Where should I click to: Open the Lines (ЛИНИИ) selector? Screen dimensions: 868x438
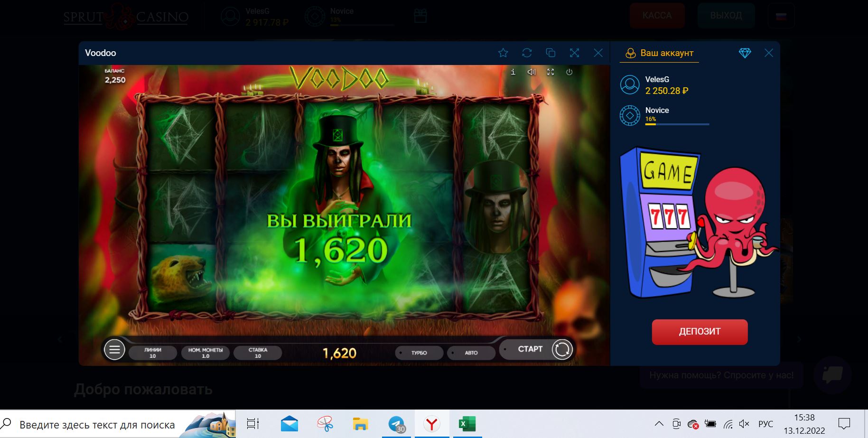click(x=153, y=353)
